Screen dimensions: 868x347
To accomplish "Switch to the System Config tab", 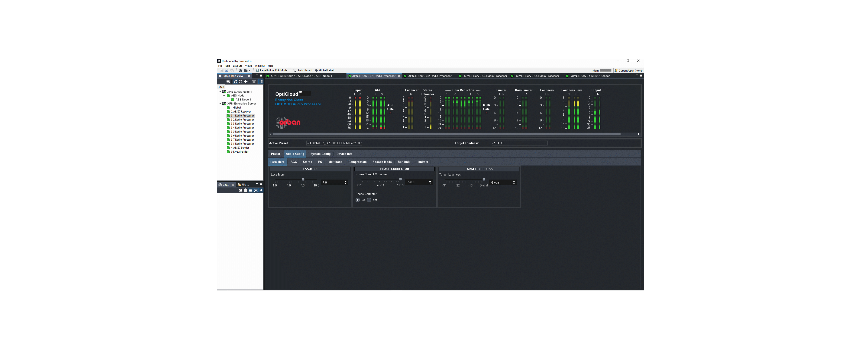I will [x=320, y=154].
